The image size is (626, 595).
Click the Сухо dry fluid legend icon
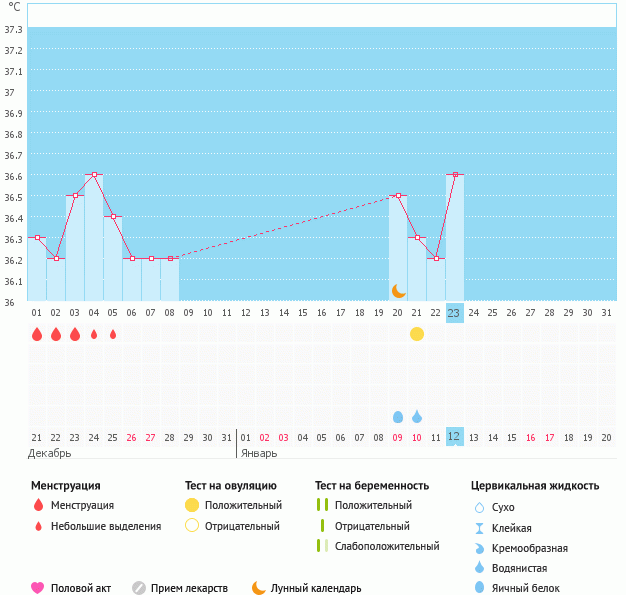coord(479,508)
